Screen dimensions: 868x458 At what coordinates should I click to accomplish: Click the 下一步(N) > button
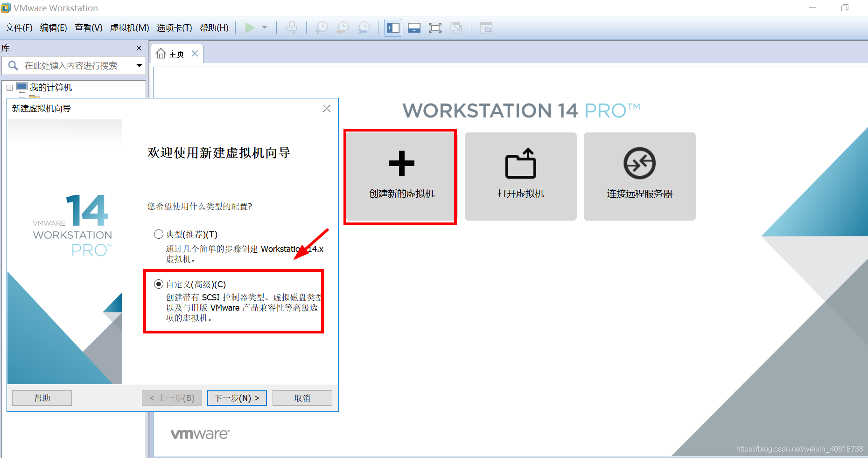(237, 398)
